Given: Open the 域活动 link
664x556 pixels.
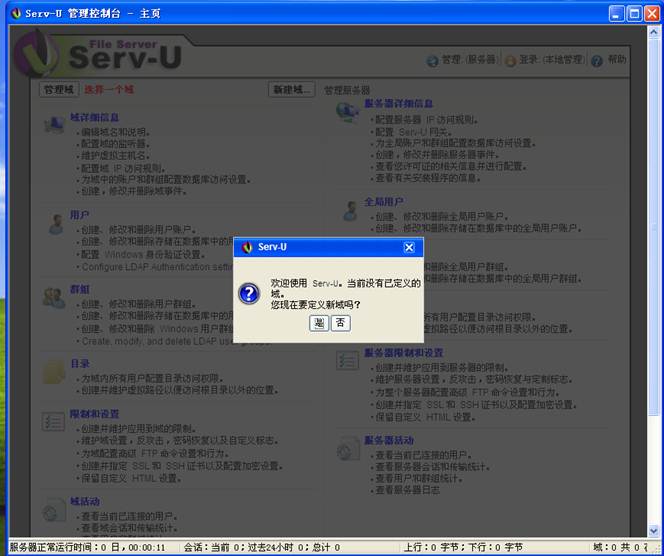Looking at the screenshot, I should pos(85,501).
